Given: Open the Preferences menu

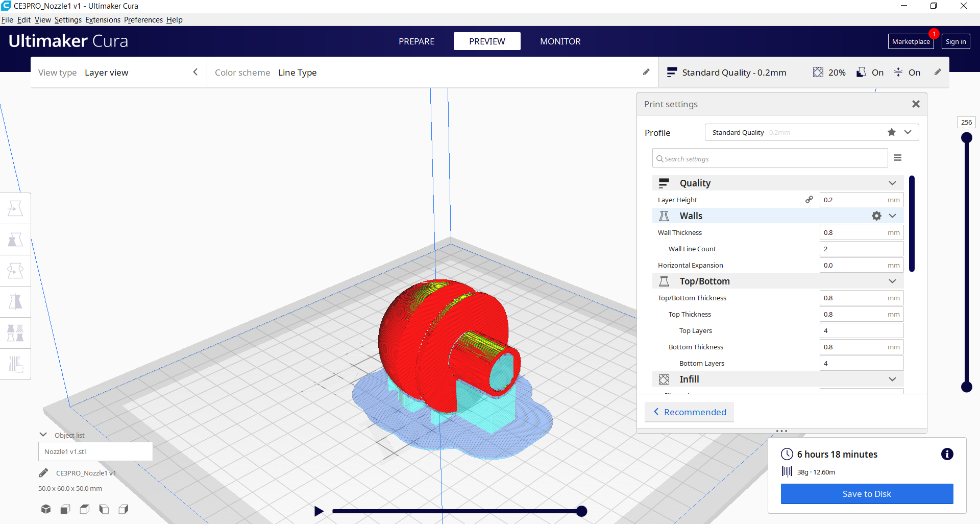Looking at the screenshot, I should [143, 20].
